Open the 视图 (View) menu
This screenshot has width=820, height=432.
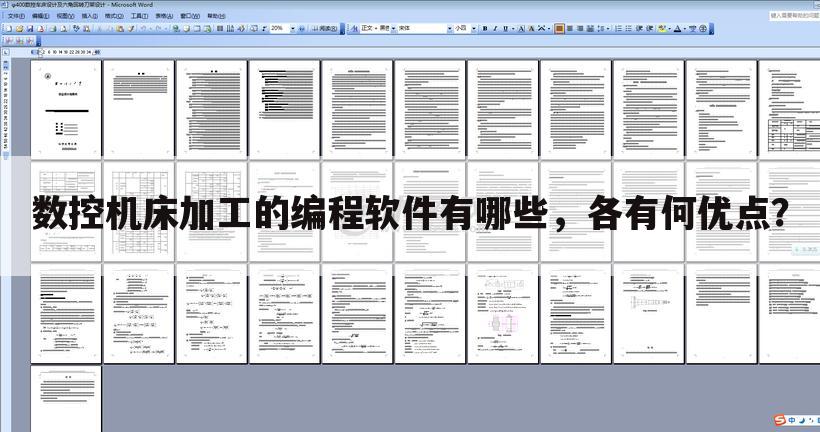pos(65,16)
